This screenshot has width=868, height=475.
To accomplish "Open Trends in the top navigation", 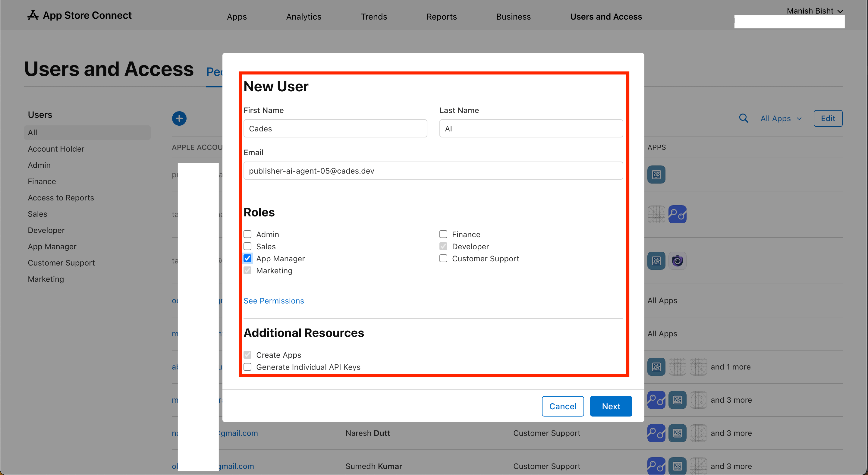I will [x=374, y=17].
